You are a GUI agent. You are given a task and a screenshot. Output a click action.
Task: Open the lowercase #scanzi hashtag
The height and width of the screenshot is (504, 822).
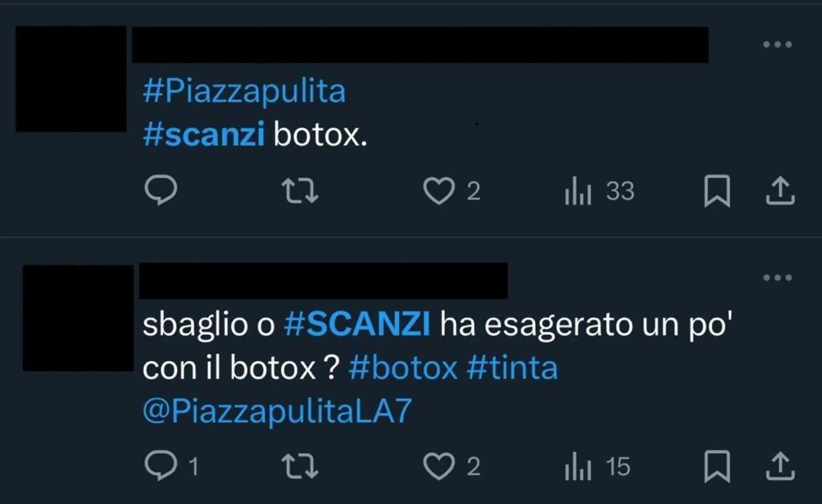(x=204, y=134)
